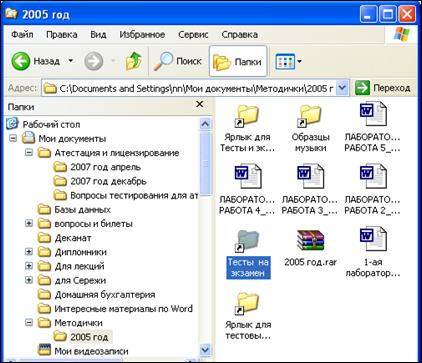Click the Up one level folder icon
This screenshot has width=422, height=363.
click(x=134, y=61)
